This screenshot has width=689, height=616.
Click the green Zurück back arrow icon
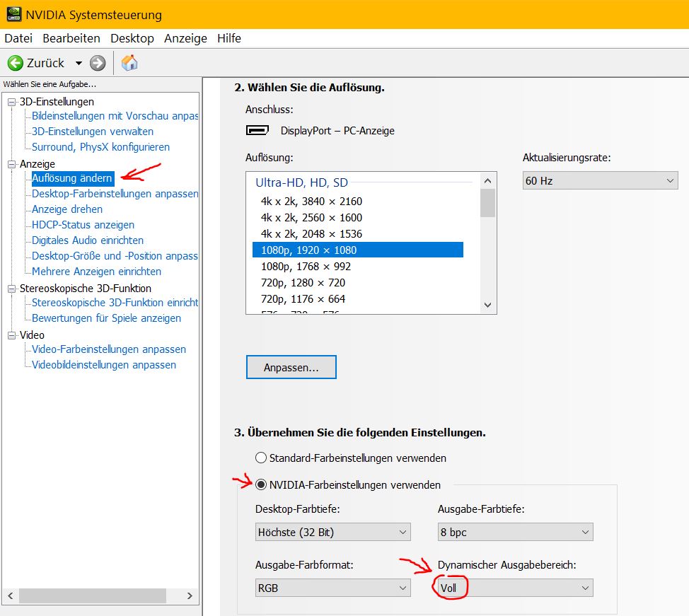pos(16,63)
